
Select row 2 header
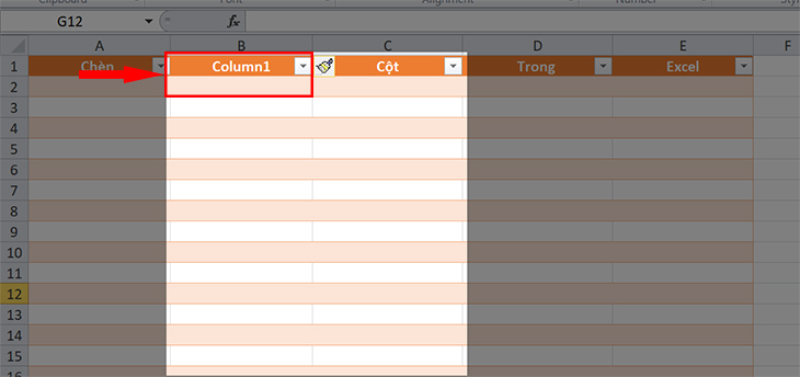pyautogui.click(x=14, y=87)
